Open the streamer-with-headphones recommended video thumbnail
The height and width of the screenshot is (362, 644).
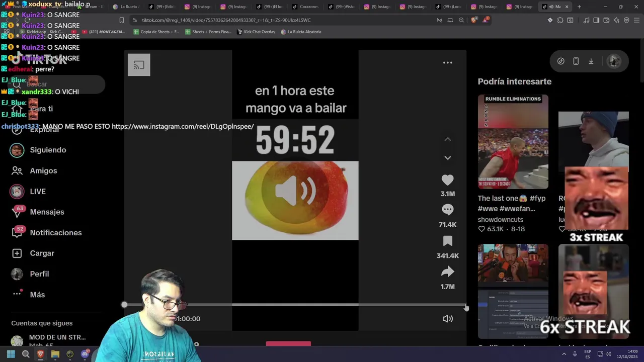[513, 291]
